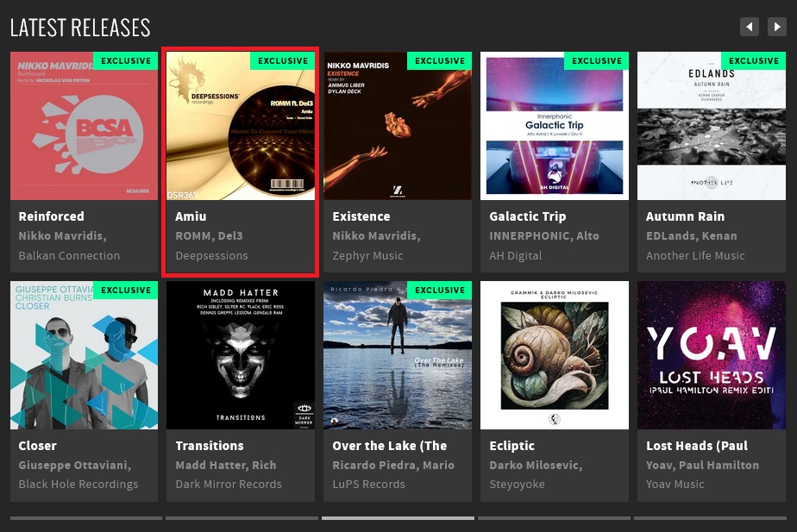This screenshot has height=532, width=797.
Task: Open the LuPS Records label
Action: (368, 485)
